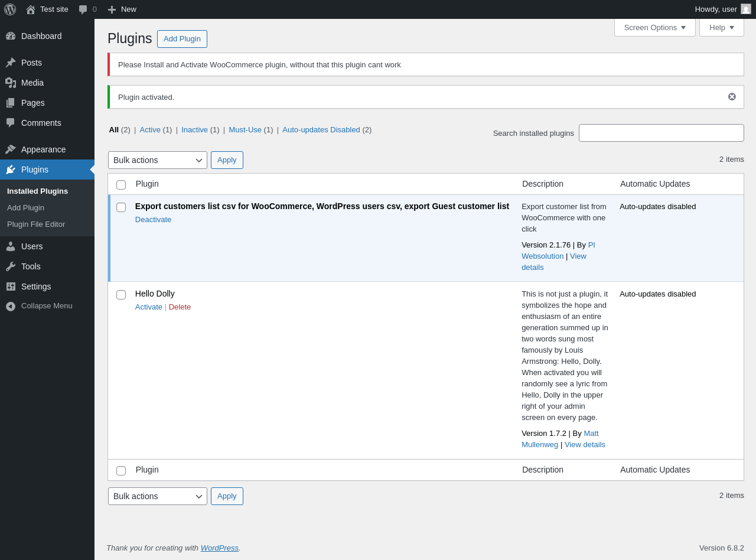Expand the Screen Options panel
Viewport: 756px width, 560px height.
[655, 27]
